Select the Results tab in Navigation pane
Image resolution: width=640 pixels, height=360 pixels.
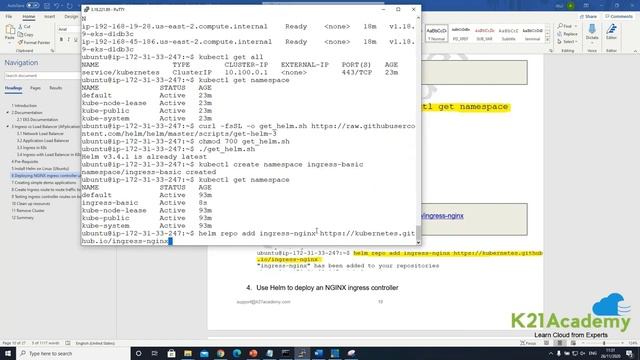tap(56, 88)
